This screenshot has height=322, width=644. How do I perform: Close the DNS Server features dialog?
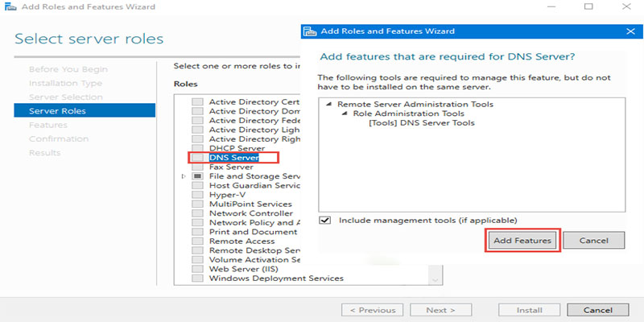pyautogui.click(x=630, y=31)
